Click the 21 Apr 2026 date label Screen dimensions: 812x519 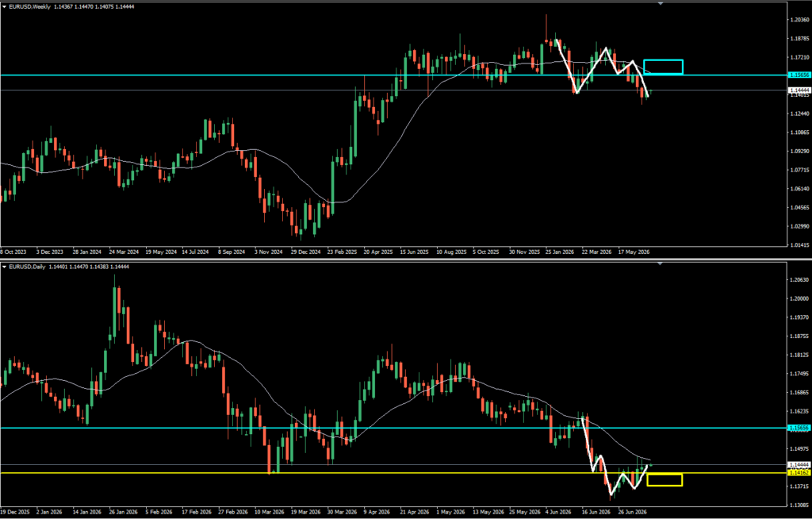(x=415, y=513)
